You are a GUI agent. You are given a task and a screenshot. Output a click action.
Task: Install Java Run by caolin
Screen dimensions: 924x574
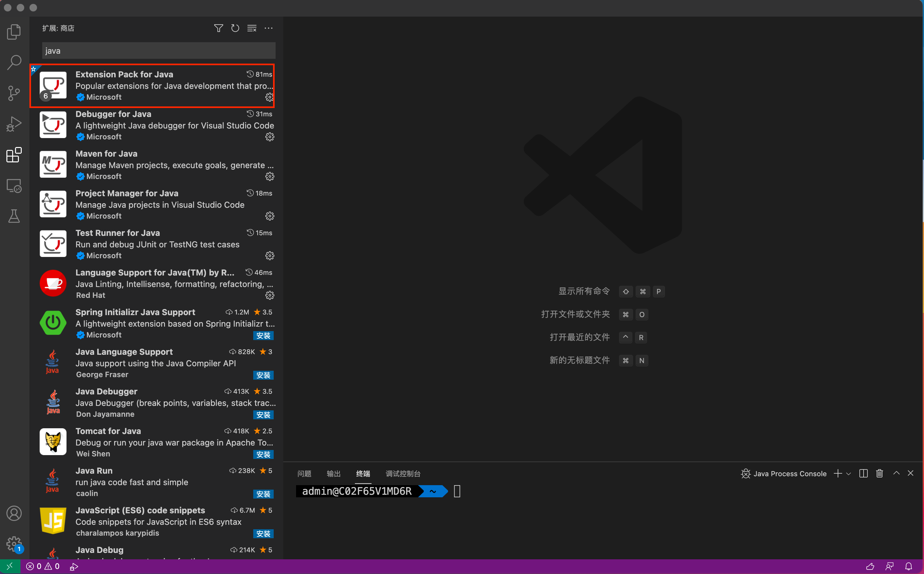coord(263,494)
